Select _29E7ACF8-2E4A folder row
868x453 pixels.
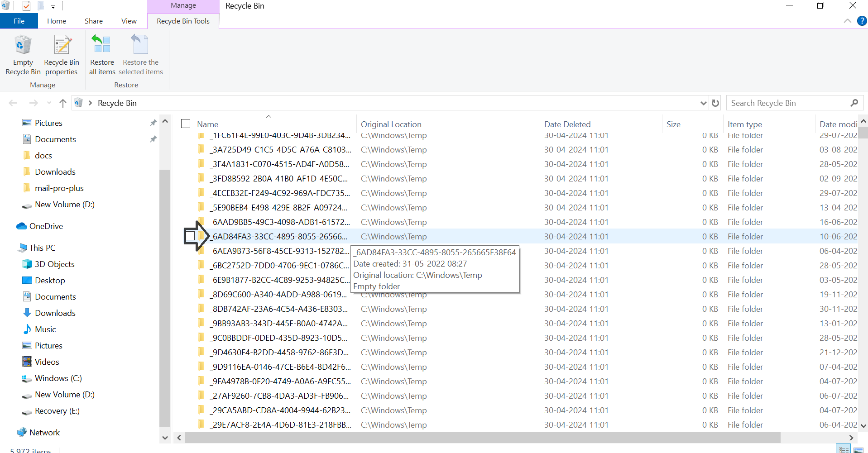click(519, 425)
